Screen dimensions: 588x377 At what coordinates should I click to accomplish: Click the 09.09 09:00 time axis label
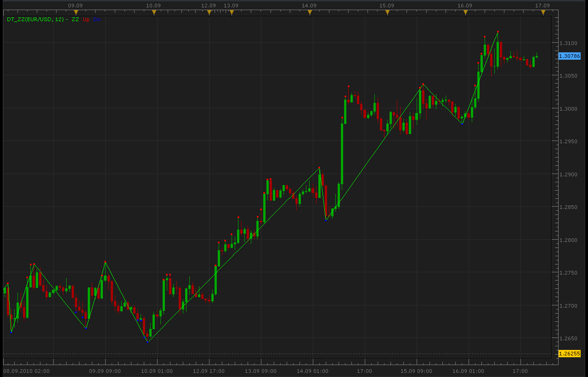pyautogui.click(x=105, y=371)
